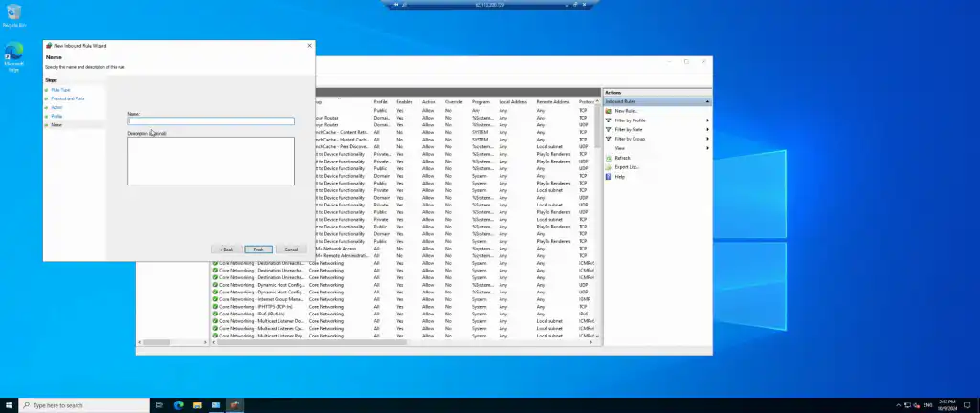This screenshot has height=413, width=980.
Task: Click inside the Description text area
Action: pyautogui.click(x=211, y=161)
